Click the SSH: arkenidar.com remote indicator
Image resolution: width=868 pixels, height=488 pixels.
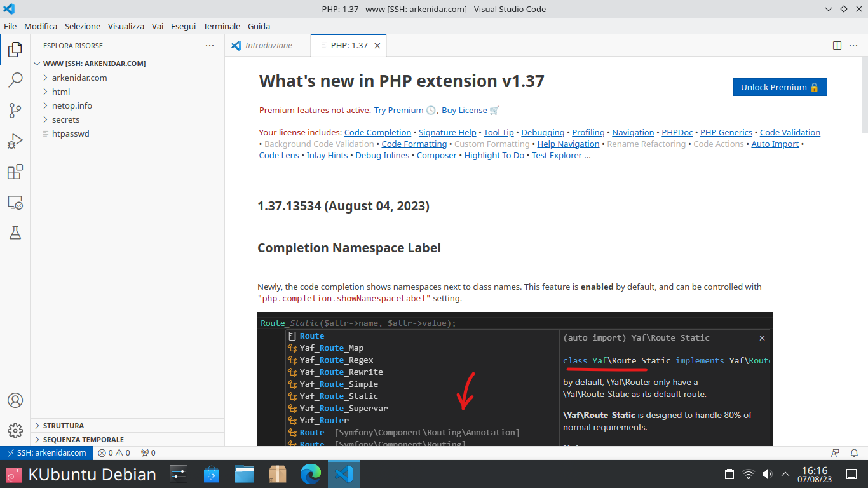(x=46, y=453)
